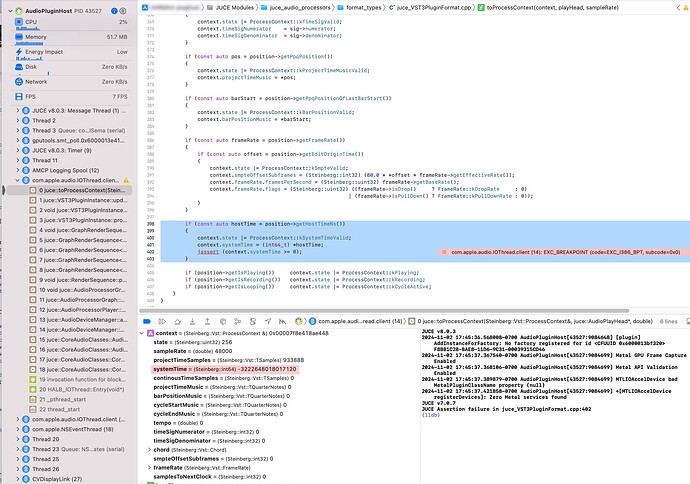Expand the frameRate variable

149,468
